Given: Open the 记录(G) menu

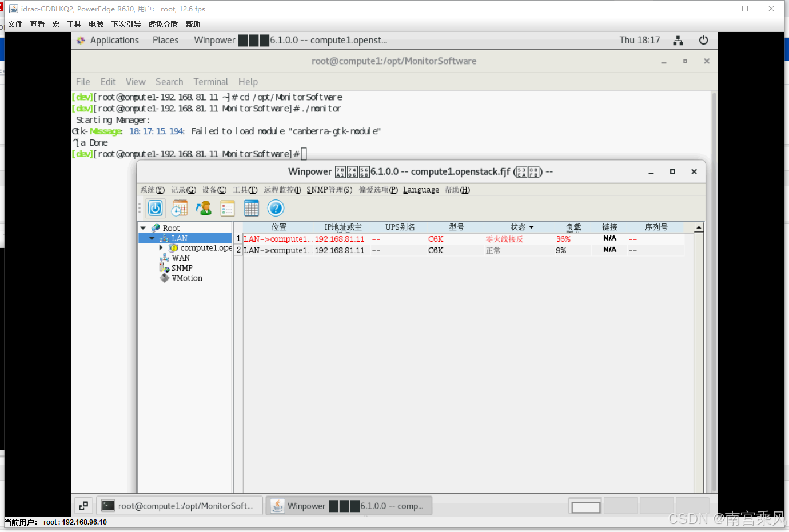Looking at the screenshot, I should (184, 190).
